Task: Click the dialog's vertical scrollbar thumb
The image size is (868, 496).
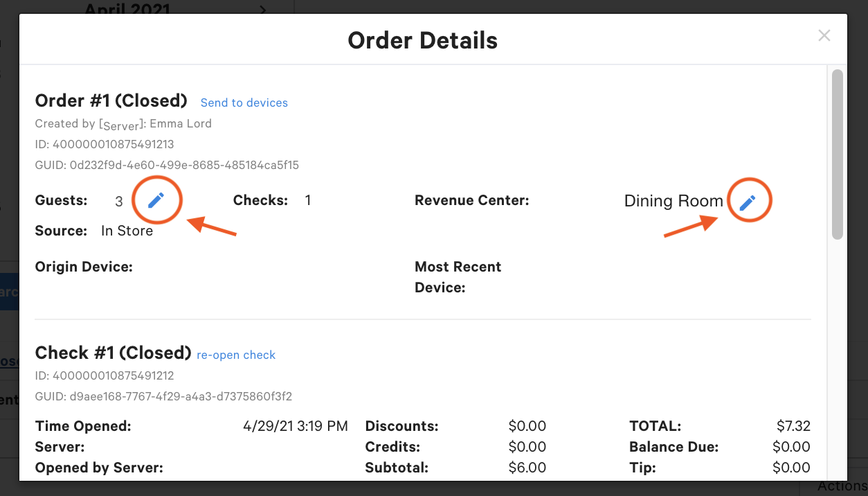Action: (837, 152)
